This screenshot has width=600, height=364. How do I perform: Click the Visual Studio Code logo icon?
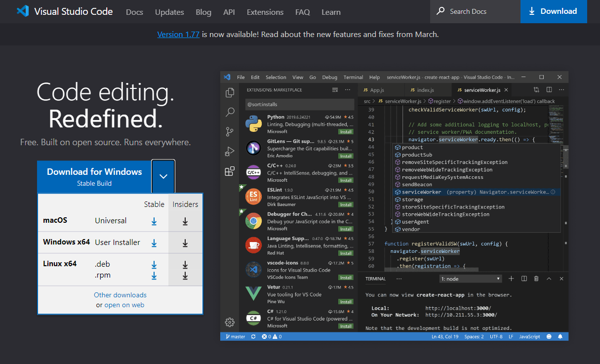[23, 11]
